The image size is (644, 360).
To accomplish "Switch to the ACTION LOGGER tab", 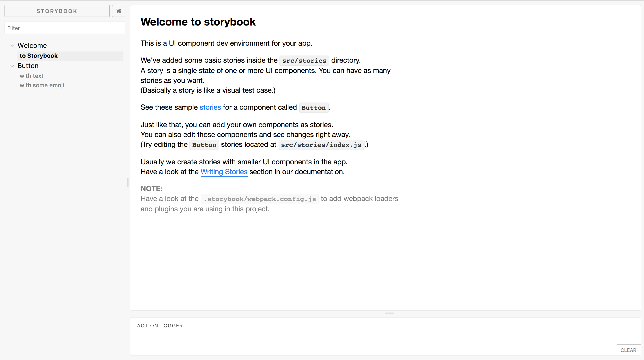I will [160, 326].
